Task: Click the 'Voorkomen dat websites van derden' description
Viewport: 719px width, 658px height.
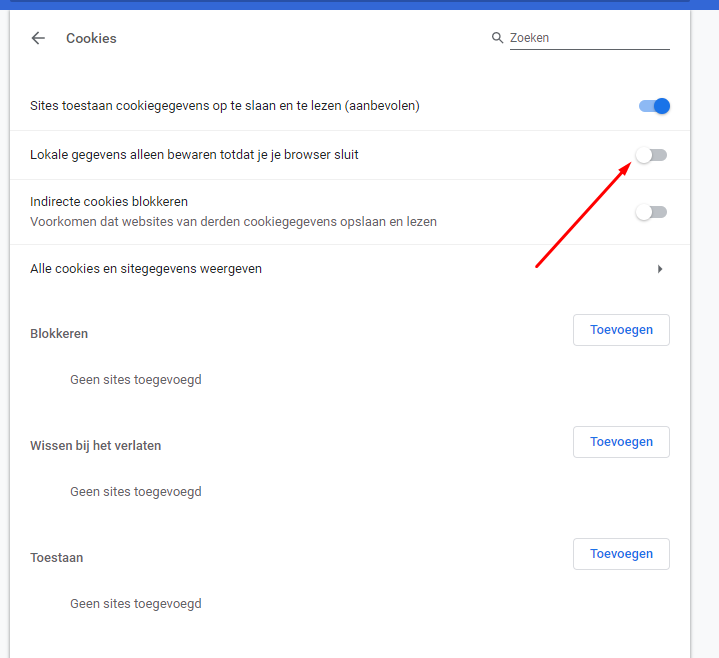Action: point(233,222)
